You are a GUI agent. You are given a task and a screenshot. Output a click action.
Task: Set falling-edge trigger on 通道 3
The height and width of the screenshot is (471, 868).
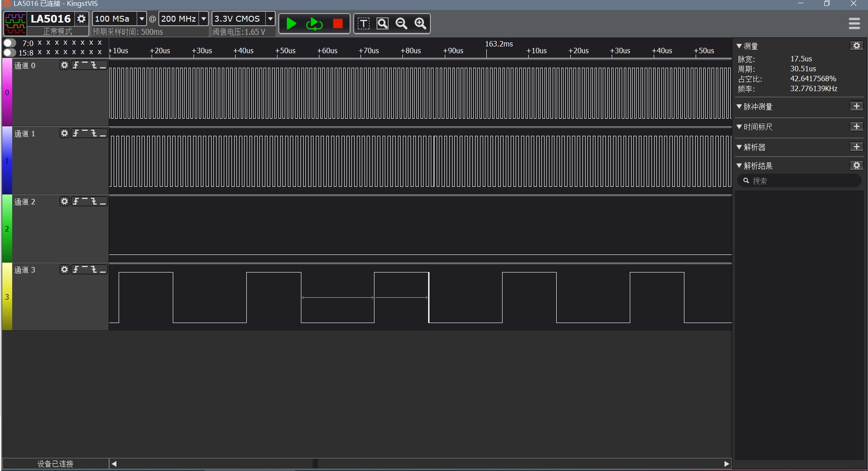point(94,270)
